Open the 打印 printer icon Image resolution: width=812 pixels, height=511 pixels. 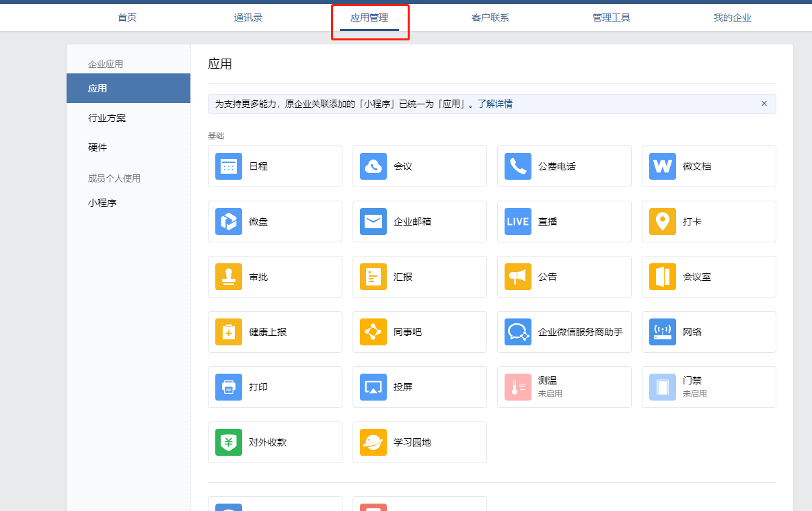coord(229,387)
